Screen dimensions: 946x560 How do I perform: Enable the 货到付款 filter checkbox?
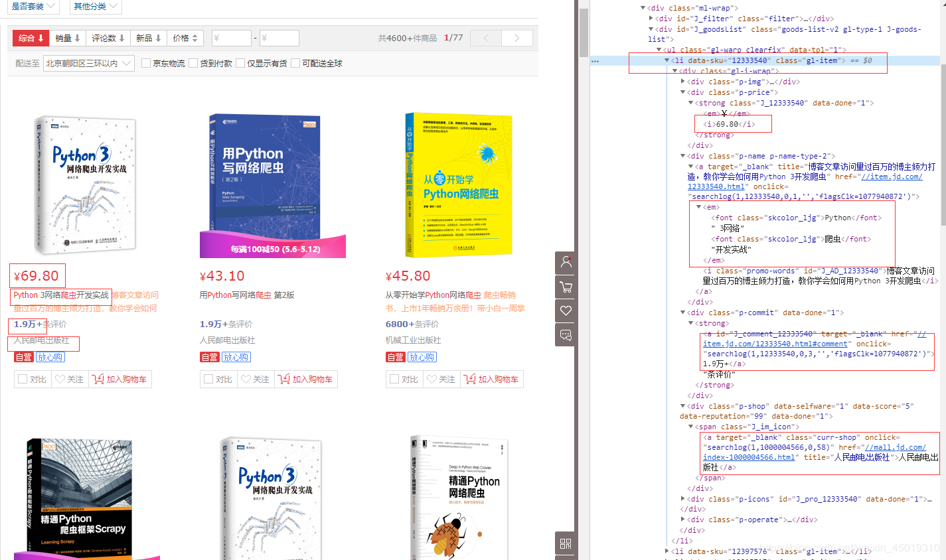click(193, 64)
